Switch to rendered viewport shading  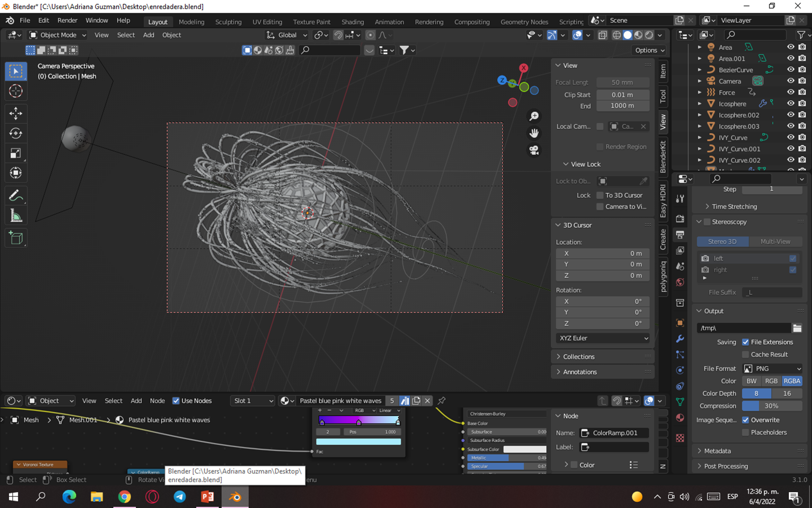point(649,35)
